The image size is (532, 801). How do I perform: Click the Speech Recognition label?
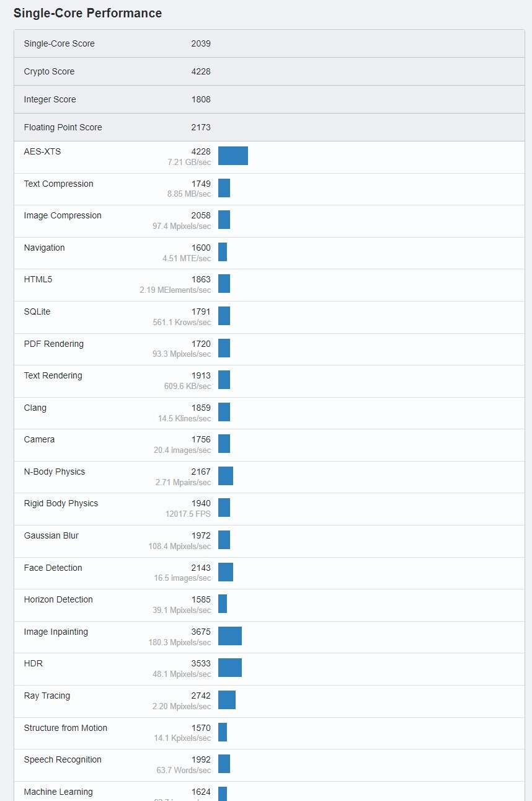click(x=63, y=759)
